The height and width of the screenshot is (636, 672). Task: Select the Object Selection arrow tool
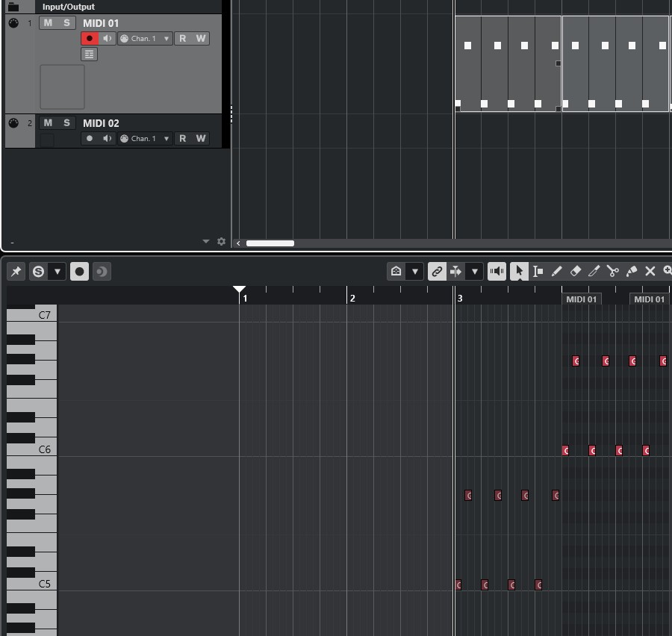point(519,271)
